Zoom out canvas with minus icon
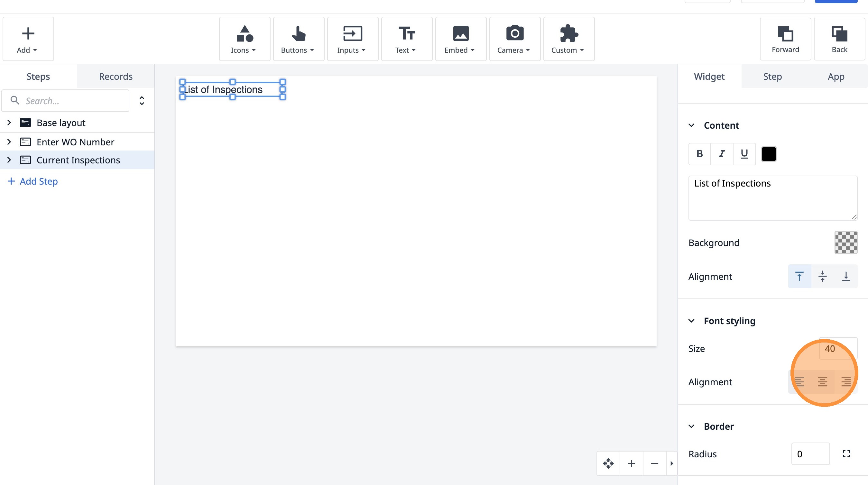Viewport: 868px width, 485px height. coord(654,463)
